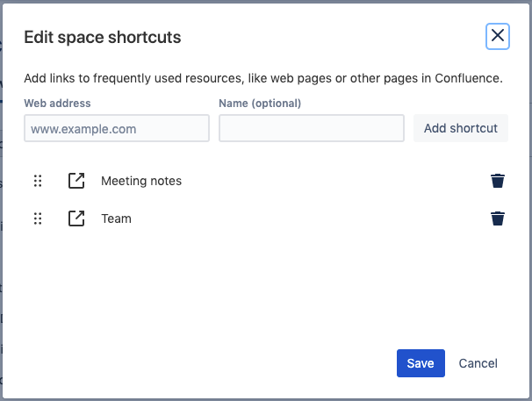The image size is (532, 401).
Task: Cancel editing space shortcuts
Action: (x=478, y=363)
